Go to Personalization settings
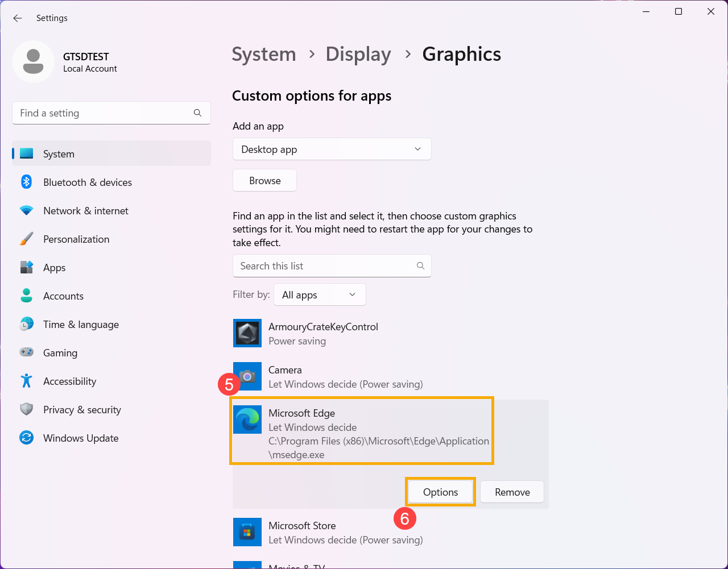 [x=76, y=239]
